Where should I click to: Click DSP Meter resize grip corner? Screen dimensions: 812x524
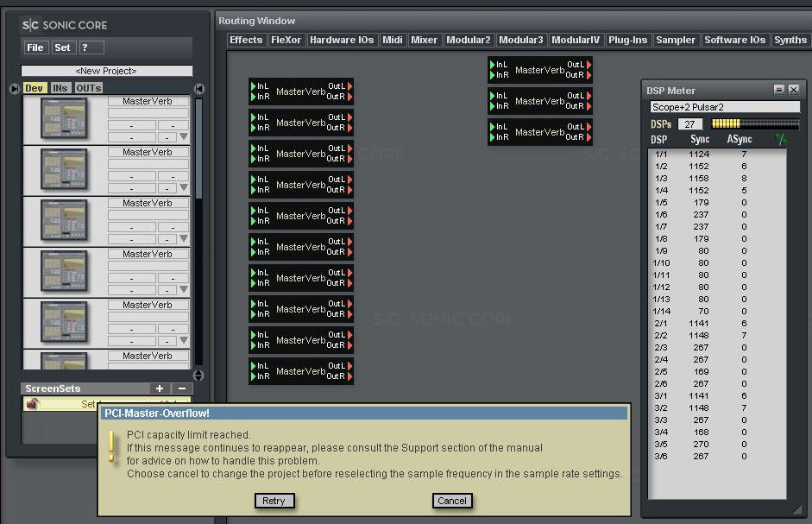pyautogui.click(x=796, y=510)
